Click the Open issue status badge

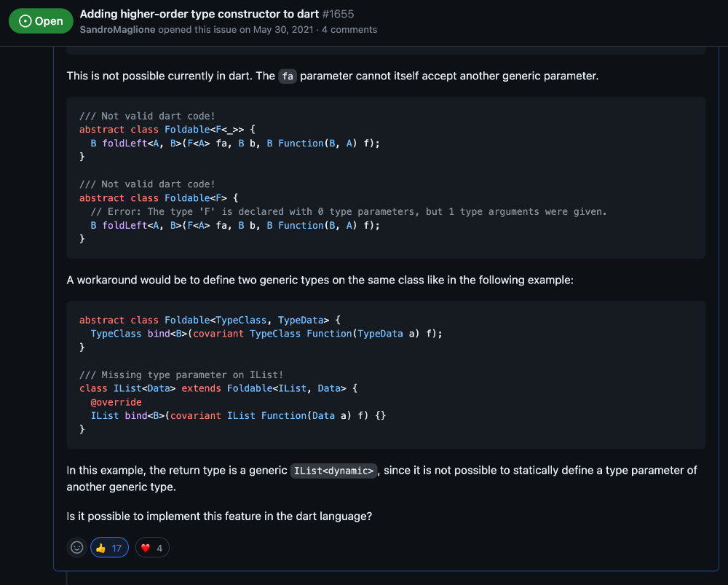pyautogui.click(x=41, y=21)
